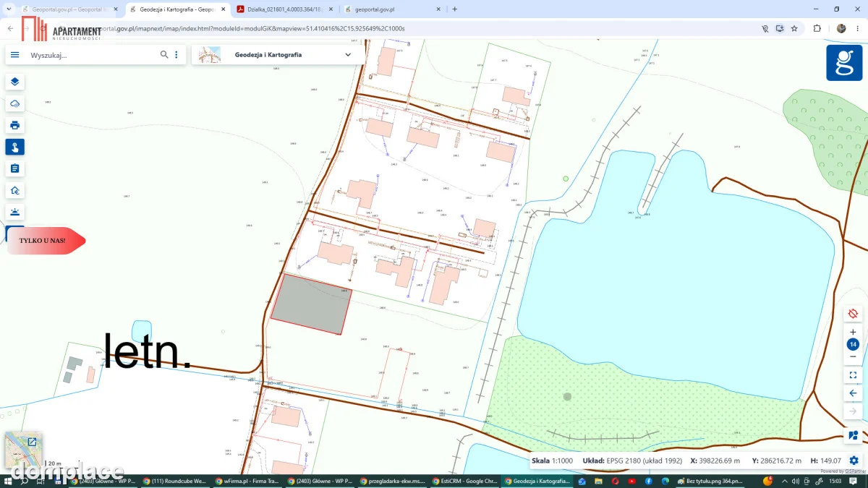Bookmark this page with star icon

click(794, 29)
